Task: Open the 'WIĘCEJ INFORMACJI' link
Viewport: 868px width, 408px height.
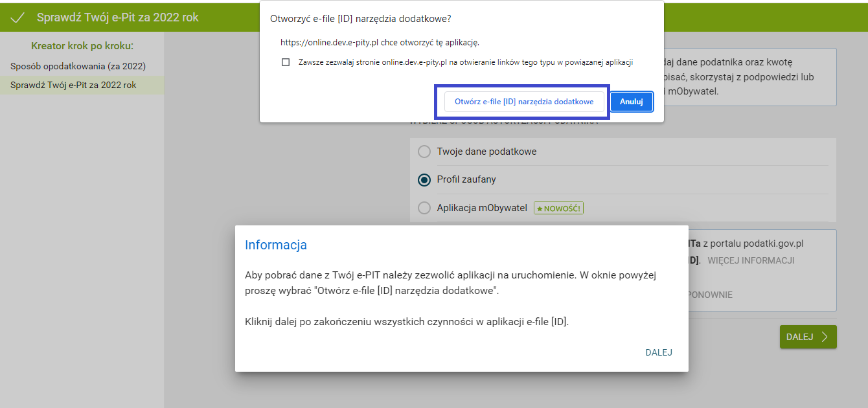Action: (x=751, y=260)
